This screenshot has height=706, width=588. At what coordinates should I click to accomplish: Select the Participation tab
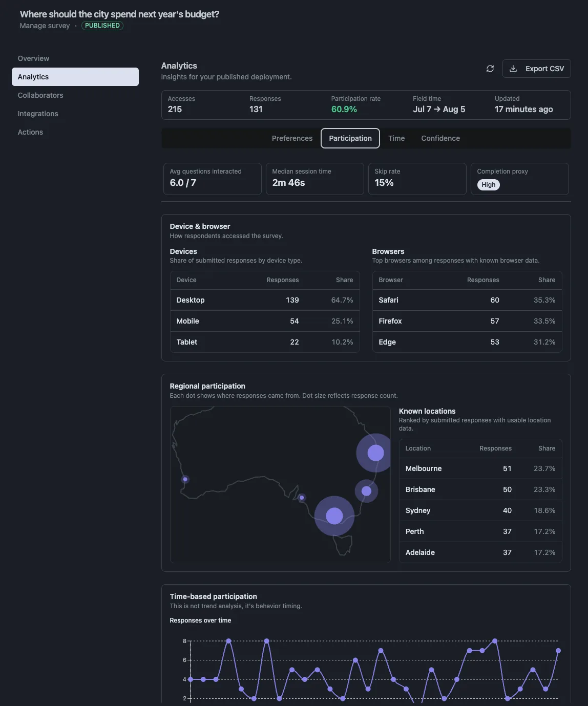[x=350, y=138]
